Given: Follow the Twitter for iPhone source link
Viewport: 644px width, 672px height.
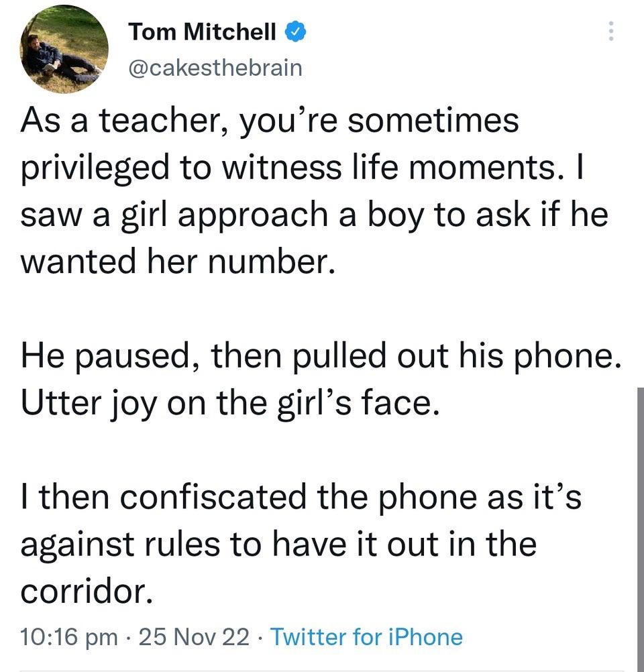Looking at the screenshot, I should tap(366, 636).
